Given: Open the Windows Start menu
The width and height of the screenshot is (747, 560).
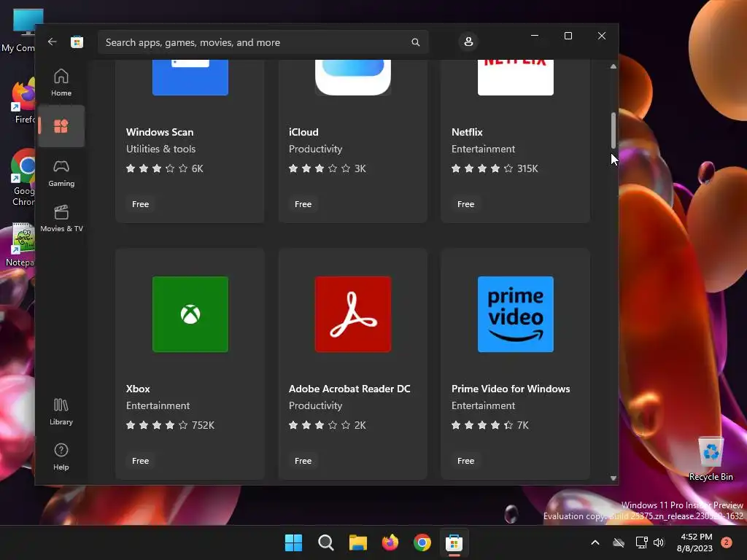Looking at the screenshot, I should pyautogui.click(x=293, y=542).
